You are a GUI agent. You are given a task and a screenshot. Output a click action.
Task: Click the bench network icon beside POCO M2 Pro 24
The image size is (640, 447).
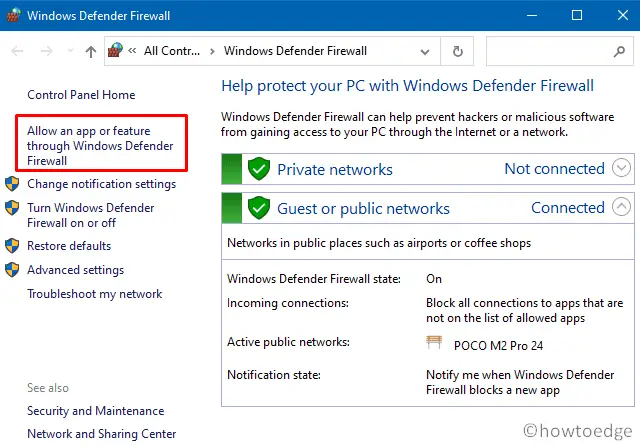coord(434,342)
